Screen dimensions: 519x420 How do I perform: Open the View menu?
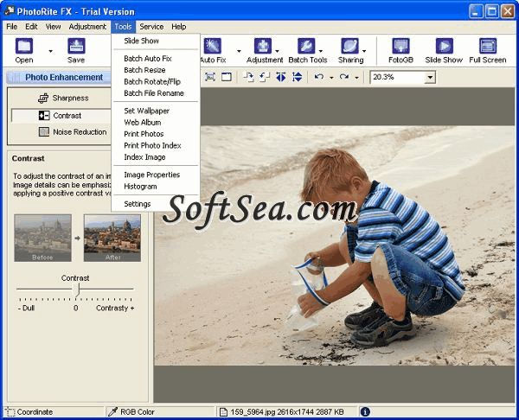point(53,27)
